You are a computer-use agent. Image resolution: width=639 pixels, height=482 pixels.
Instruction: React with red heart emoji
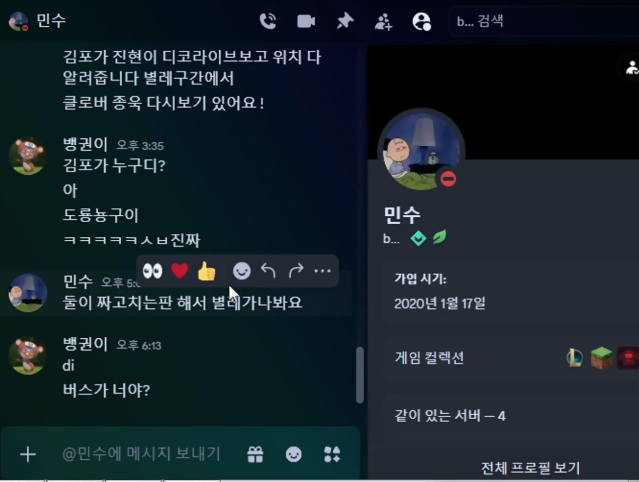point(180,271)
